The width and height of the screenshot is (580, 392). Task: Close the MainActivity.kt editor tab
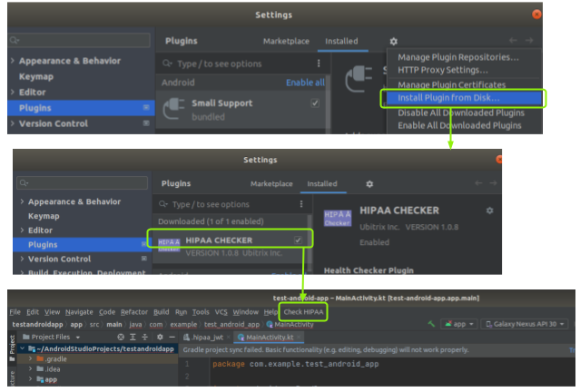[x=298, y=337]
